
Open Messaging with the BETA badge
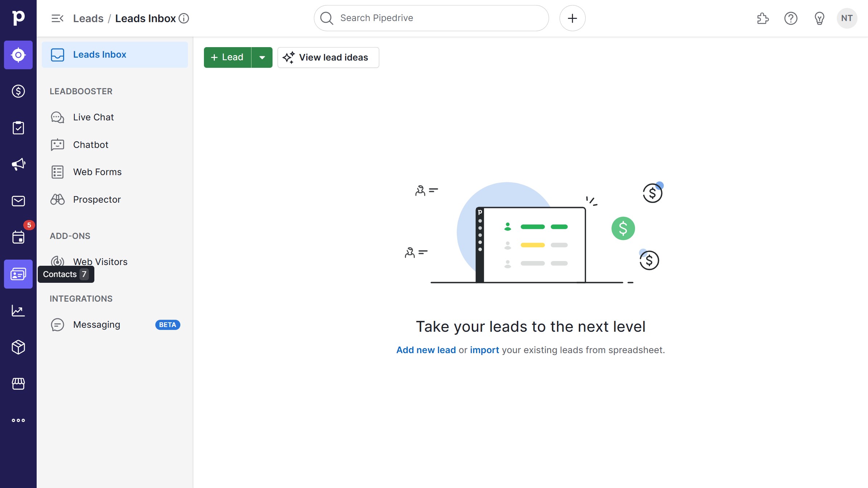(96, 324)
